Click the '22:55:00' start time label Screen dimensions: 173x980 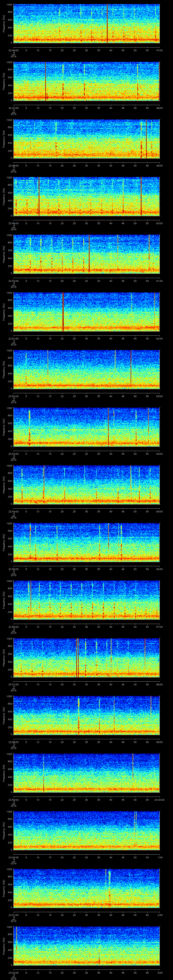click(14, 569)
